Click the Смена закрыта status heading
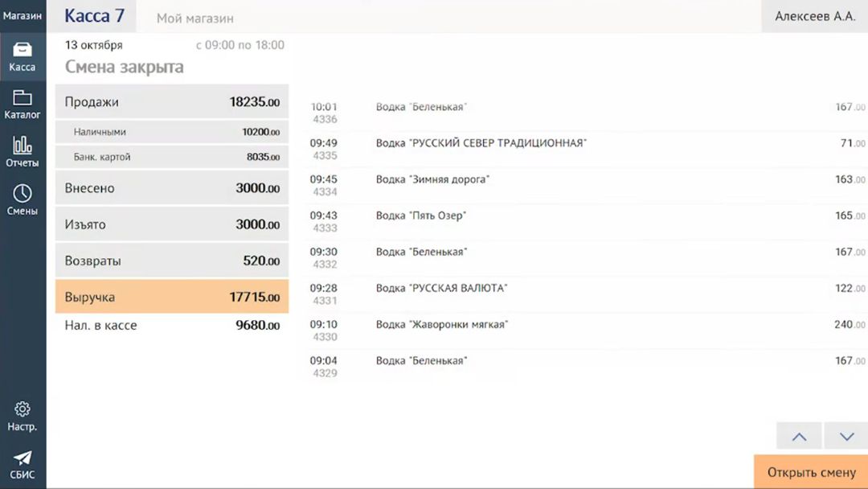Image resolution: width=868 pixels, height=489 pixels. (x=124, y=67)
